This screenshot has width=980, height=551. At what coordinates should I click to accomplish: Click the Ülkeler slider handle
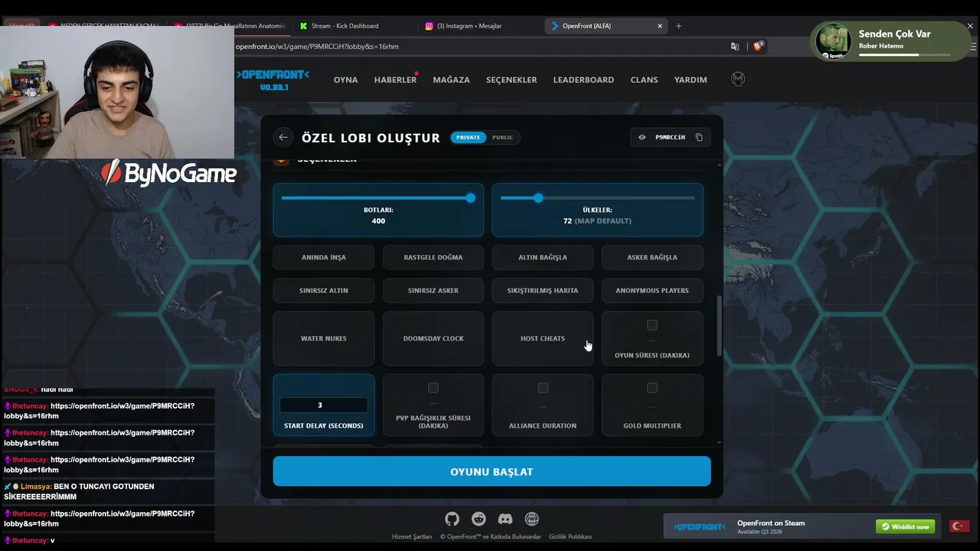point(538,198)
